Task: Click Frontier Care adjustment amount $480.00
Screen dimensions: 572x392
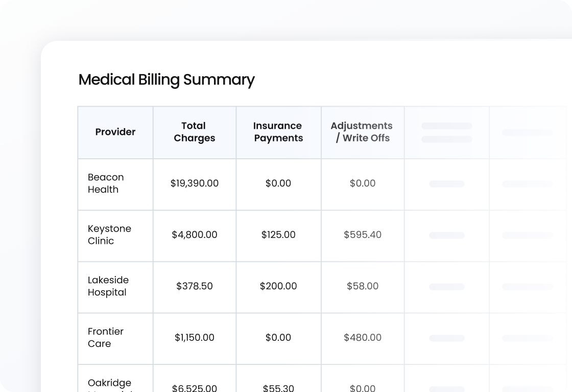Action: point(363,338)
